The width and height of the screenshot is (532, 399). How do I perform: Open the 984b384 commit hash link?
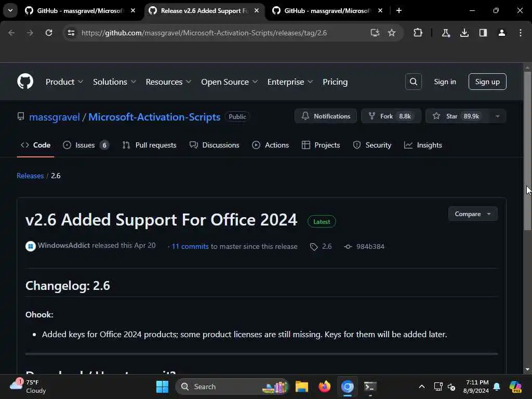point(370,247)
